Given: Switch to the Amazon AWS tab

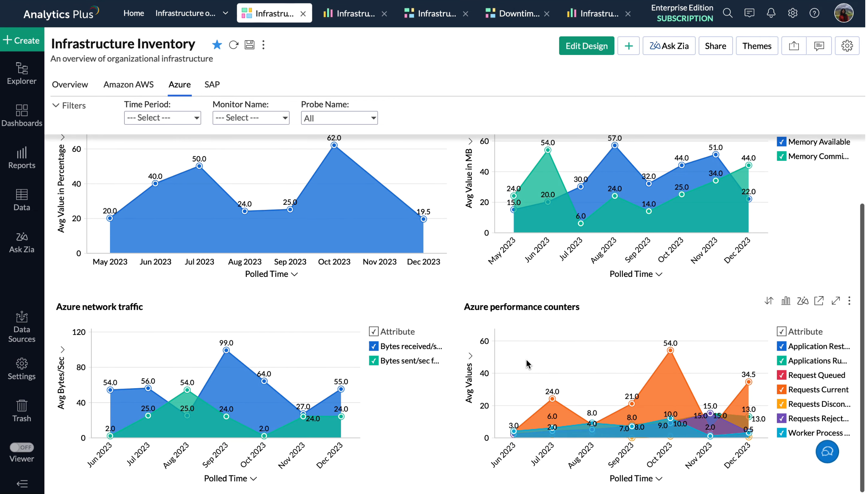Looking at the screenshot, I should (128, 85).
